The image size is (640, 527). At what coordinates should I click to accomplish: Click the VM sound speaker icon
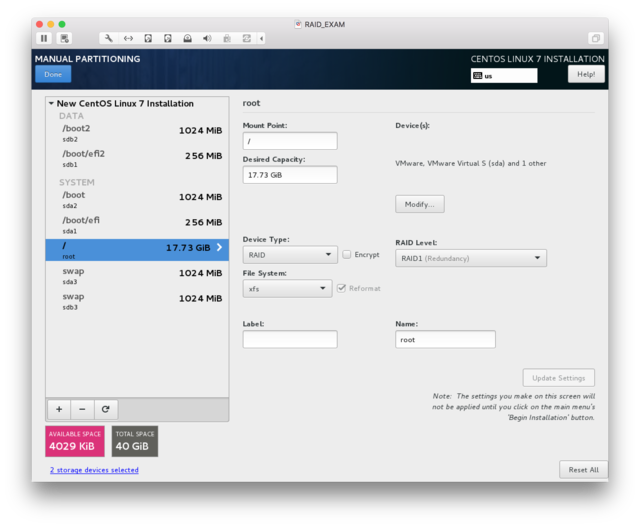click(x=207, y=38)
